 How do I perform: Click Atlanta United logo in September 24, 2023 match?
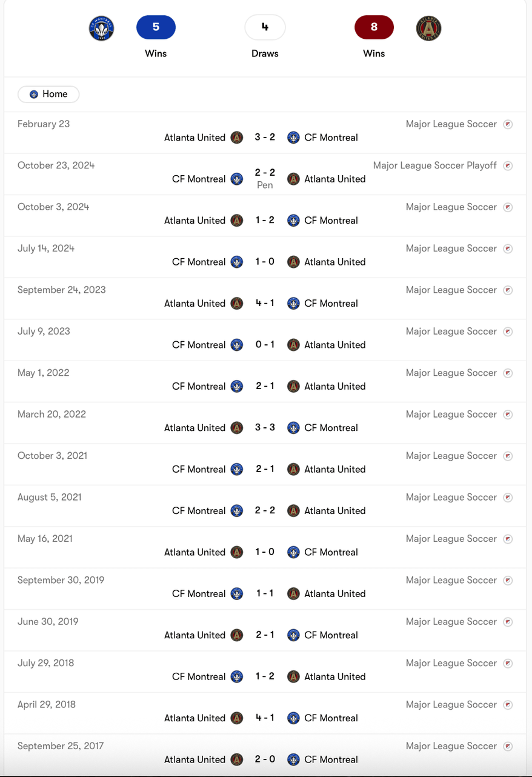tap(237, 303)
